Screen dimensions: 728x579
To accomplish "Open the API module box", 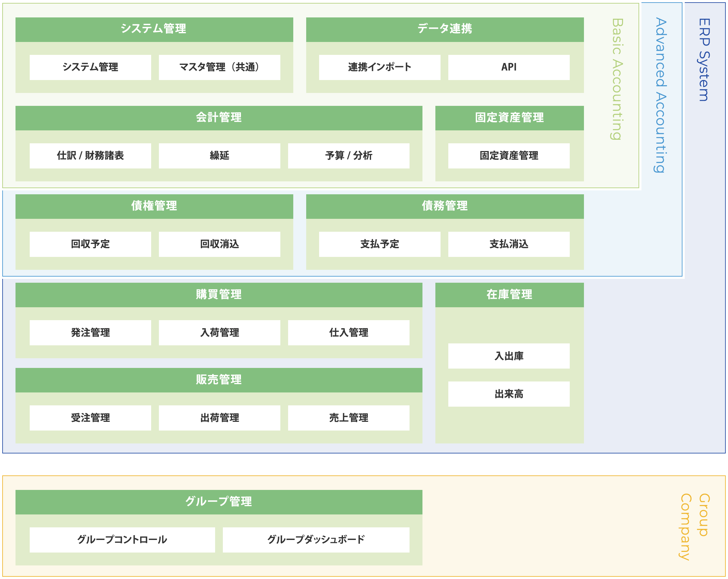I will 508,67.
